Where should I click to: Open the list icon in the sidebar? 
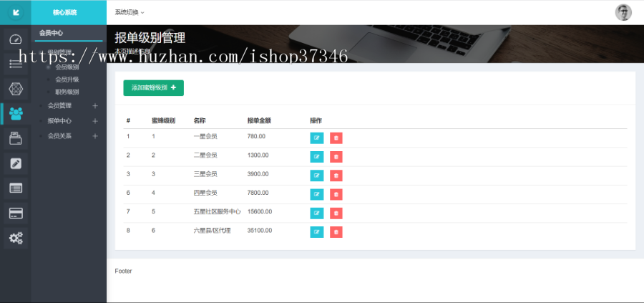click(x=16, y=64)
